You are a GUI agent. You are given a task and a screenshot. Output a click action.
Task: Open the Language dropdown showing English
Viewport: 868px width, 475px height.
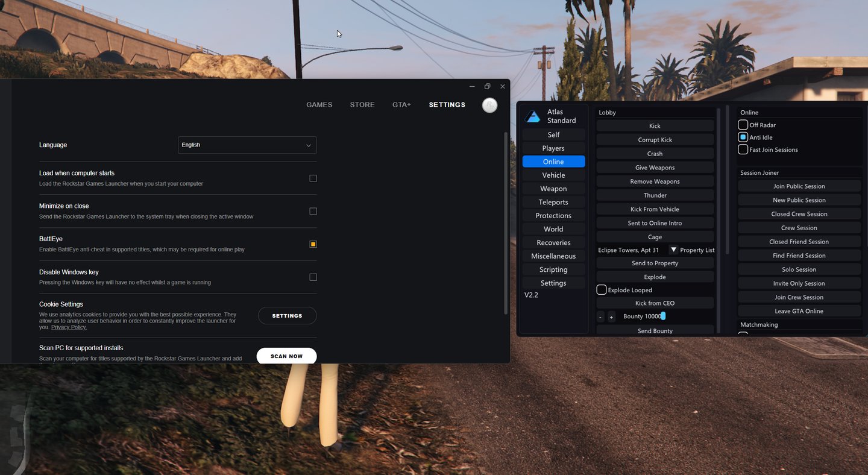tap(247, 145)
